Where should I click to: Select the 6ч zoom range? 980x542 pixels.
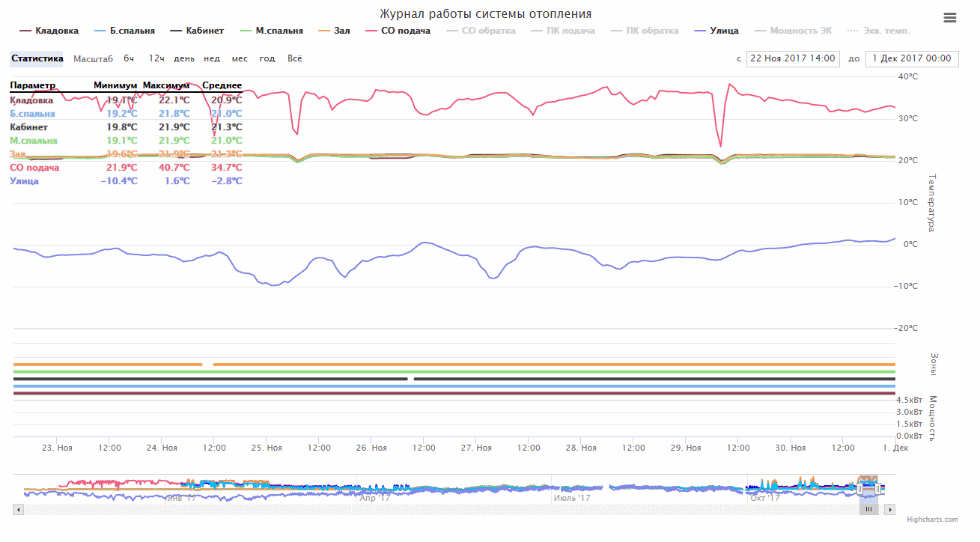[130, 58]
